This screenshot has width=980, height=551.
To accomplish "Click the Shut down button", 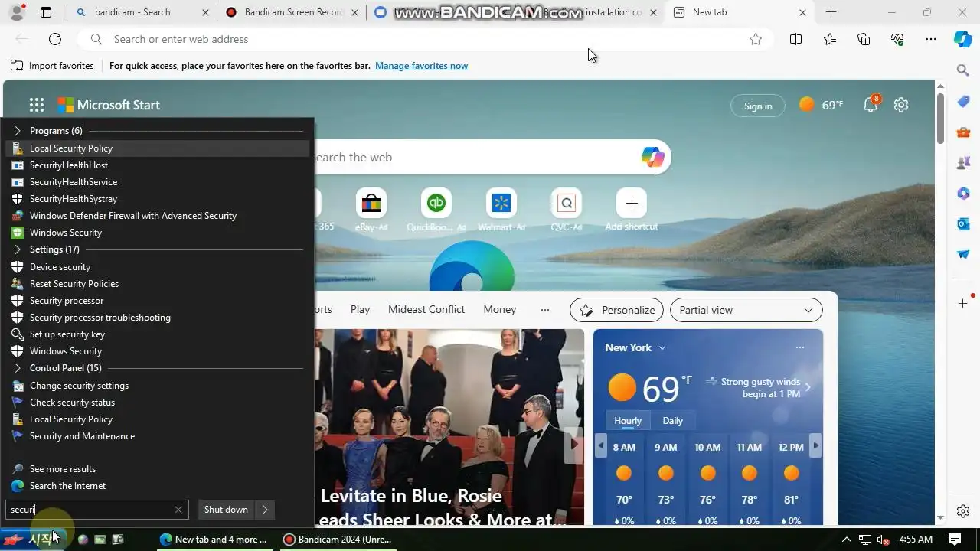I will (x=226, y=510).
